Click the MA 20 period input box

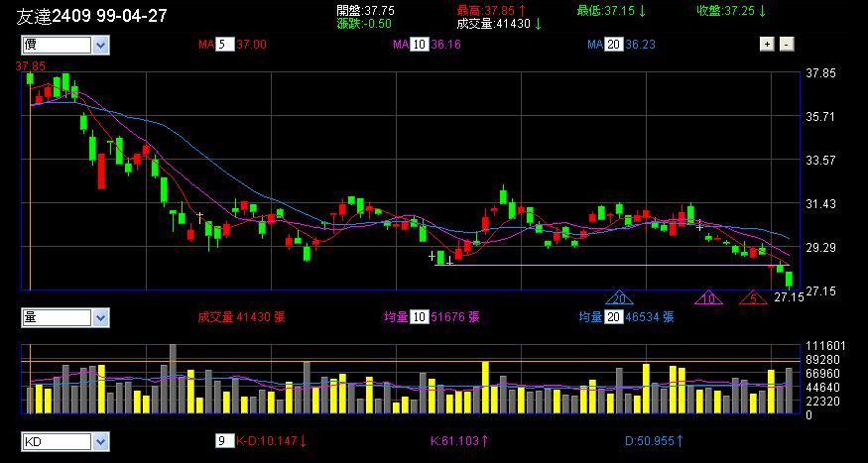pyautogui.click(x=615, y=45)
